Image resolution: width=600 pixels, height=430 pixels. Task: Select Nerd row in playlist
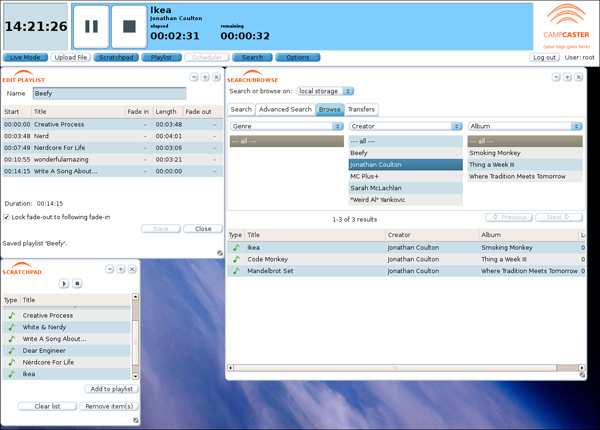click(113, 136)
